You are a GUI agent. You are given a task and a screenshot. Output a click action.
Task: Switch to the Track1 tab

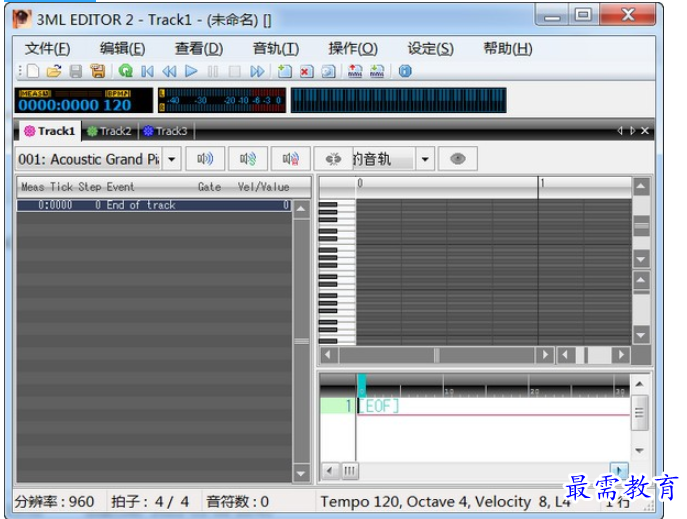click(x=50, y=131)
